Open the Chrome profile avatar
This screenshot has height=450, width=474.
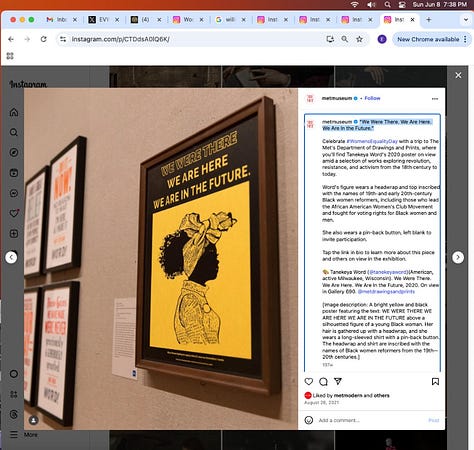click(382, 39)
